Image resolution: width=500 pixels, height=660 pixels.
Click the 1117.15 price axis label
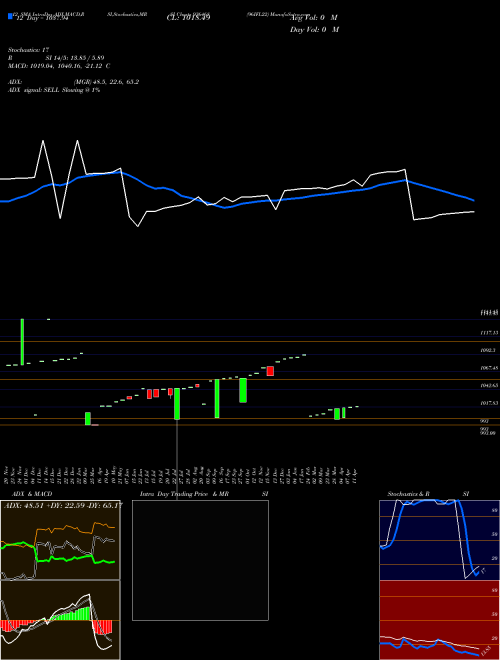click(x=489, y=333)
